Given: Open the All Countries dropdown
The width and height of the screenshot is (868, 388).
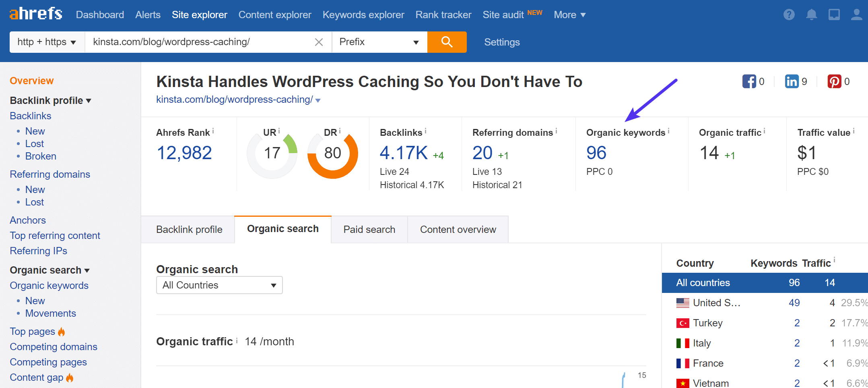Looking at the screenshot, I should (x=219, y=285).
